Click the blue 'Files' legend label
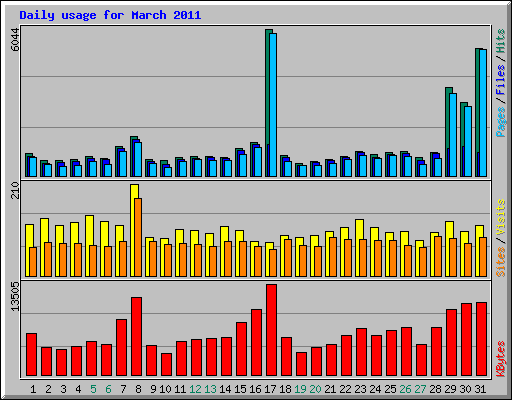Viewport: 512px width, 400px height. (x=501, y=80)
